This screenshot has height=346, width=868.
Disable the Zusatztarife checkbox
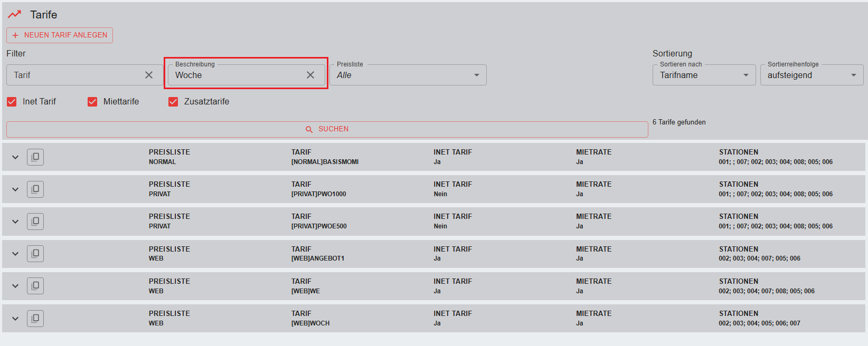point(173,102)
